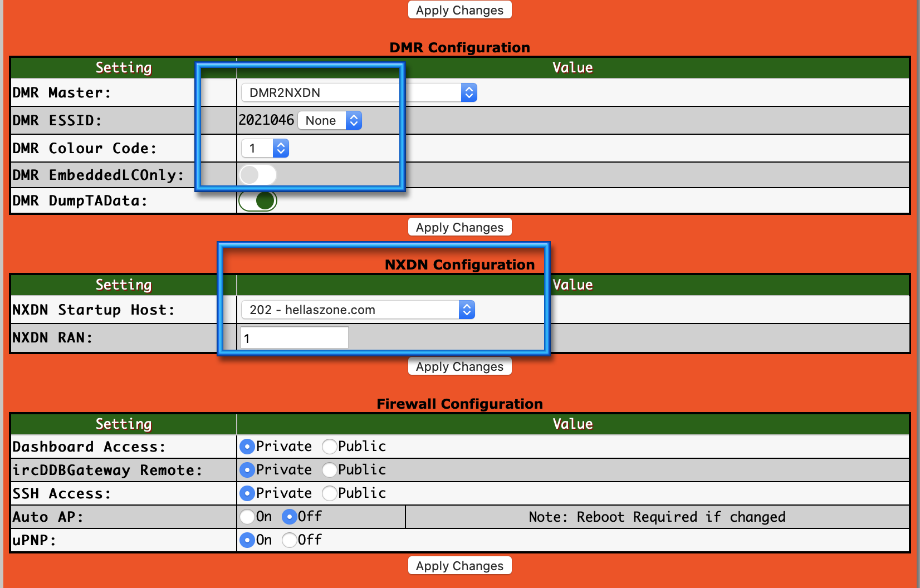920x588 pixels.
Task: Open the DMR ESSID None dropdown
Action: [x=330, y=120]
